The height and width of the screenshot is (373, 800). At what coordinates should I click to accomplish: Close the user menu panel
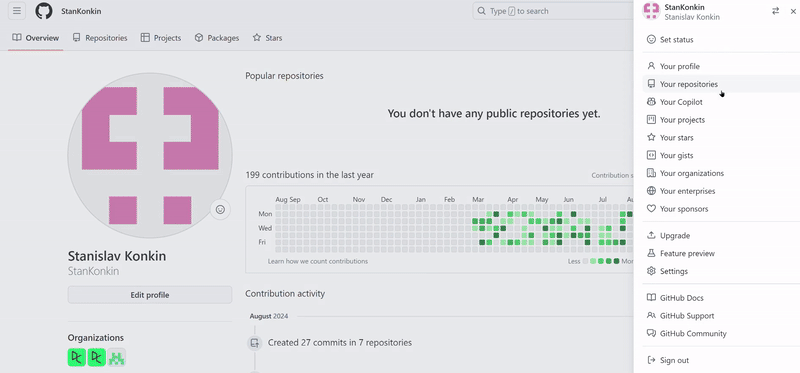click(x=793, y=11)
